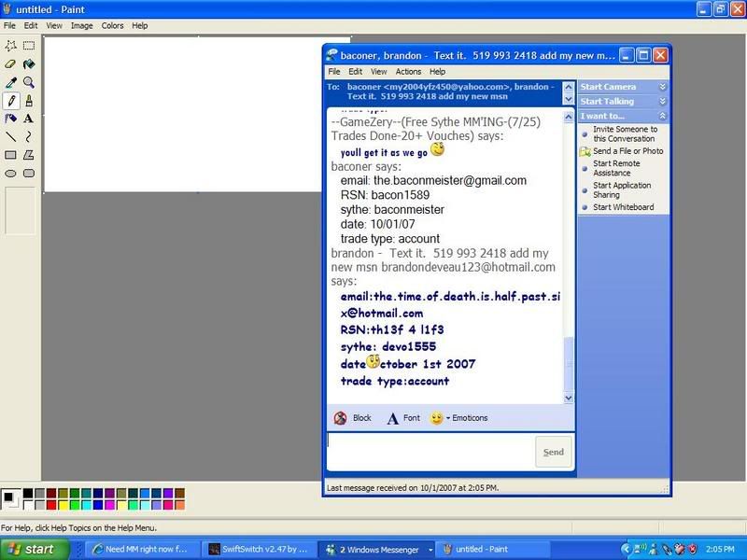Open the Actions menu in Messenger
Screen dimensions: 747x560
(x=408, y=72)
